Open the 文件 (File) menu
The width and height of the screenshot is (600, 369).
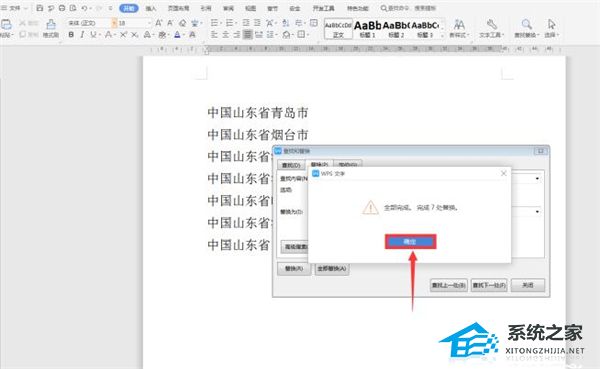pyautogui.click(x=15, y=8)
